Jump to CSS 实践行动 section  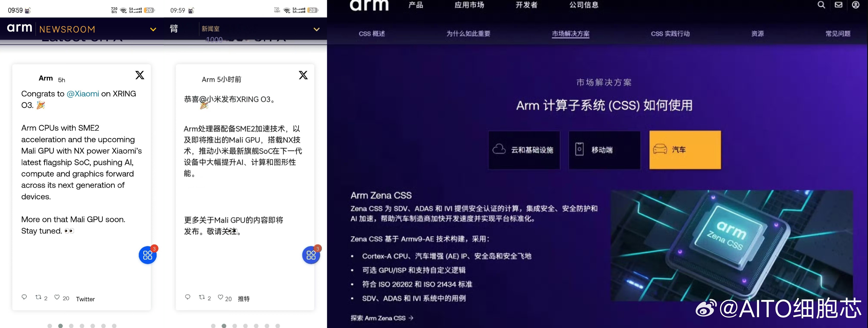point(670,34)
